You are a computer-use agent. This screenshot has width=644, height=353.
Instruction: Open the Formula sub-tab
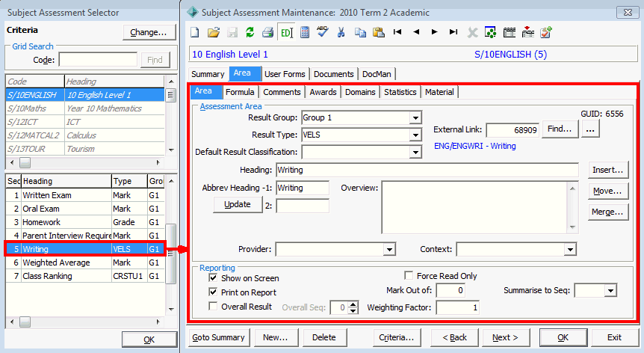pos(240,92)
